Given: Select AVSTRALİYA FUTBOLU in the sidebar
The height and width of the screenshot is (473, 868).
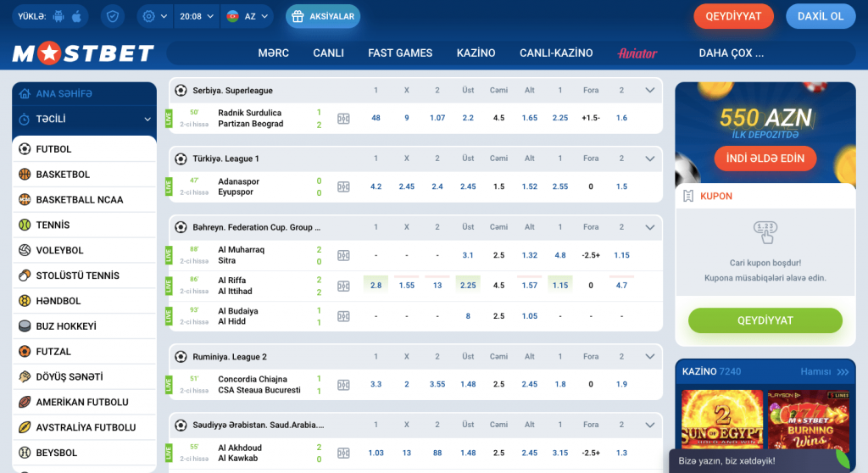Looking at the screenshot, I should pyautogui.click(x=84, y=427).
